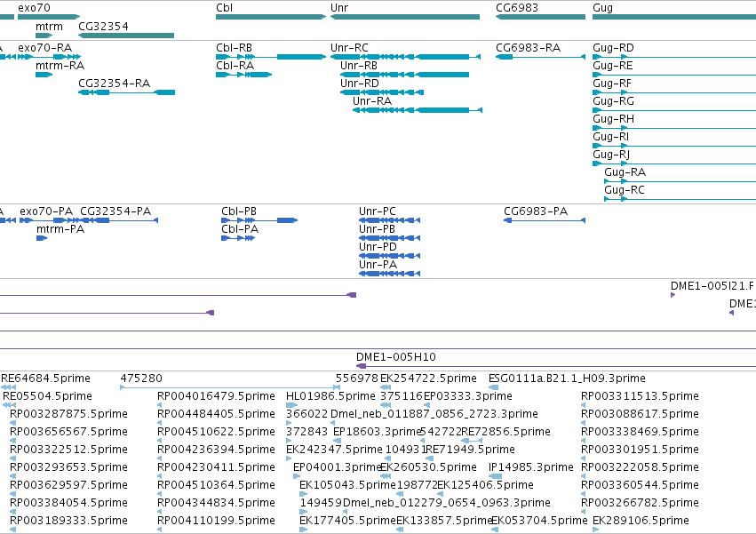
Task: Select the Gug-RE transcript label
Action: pos(613,66)
